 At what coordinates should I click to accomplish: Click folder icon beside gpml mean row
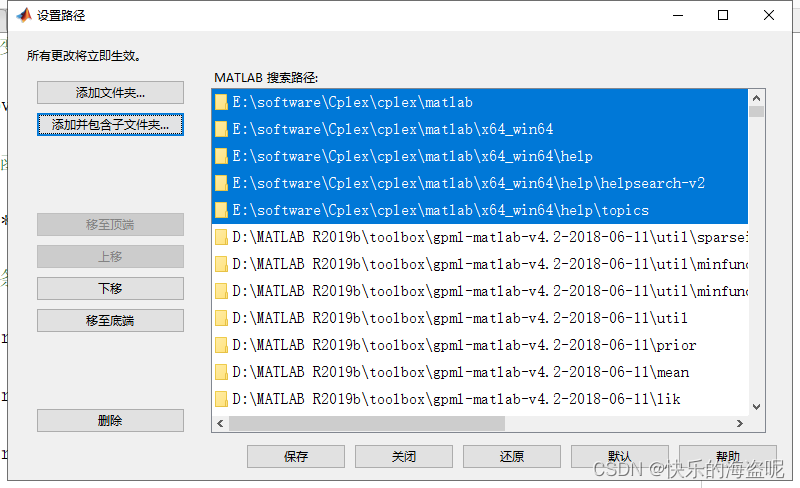[x=221, y=372]
